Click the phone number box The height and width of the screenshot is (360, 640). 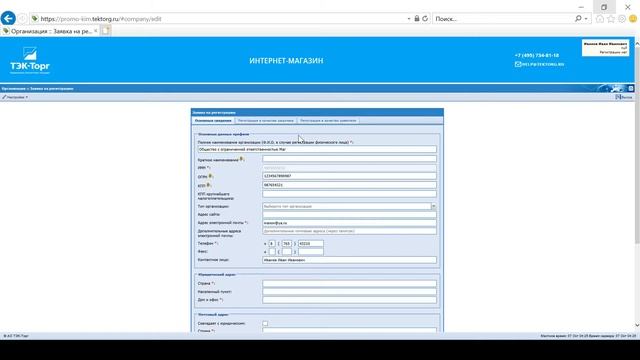click(311, 244)
